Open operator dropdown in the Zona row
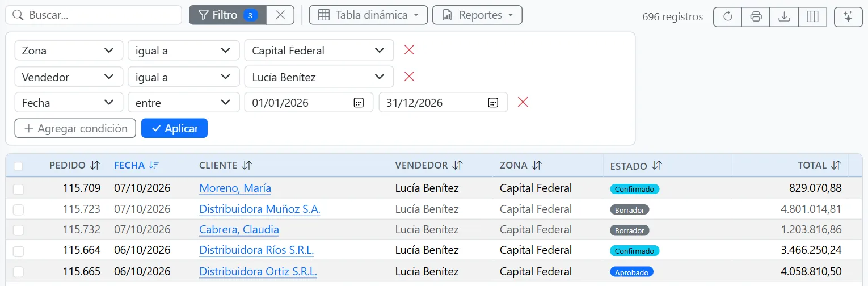Viewport: 868px width, 286px height. tap(183, 51)
